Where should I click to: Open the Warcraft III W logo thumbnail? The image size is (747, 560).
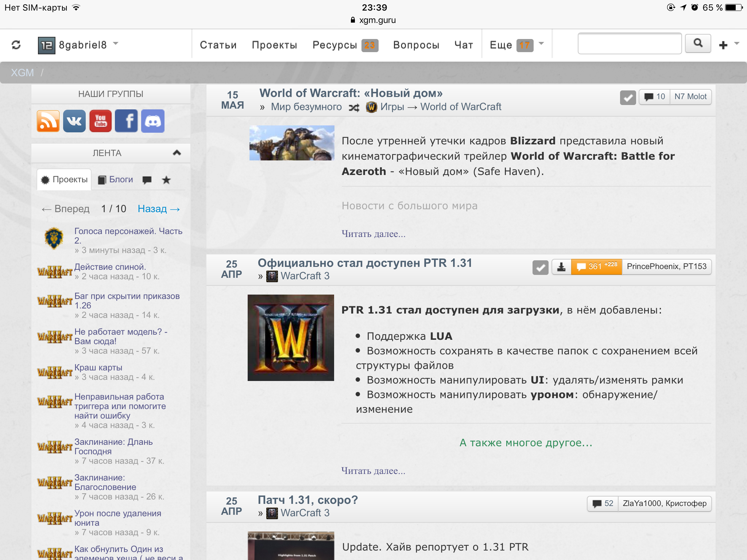tap(291, 338)
